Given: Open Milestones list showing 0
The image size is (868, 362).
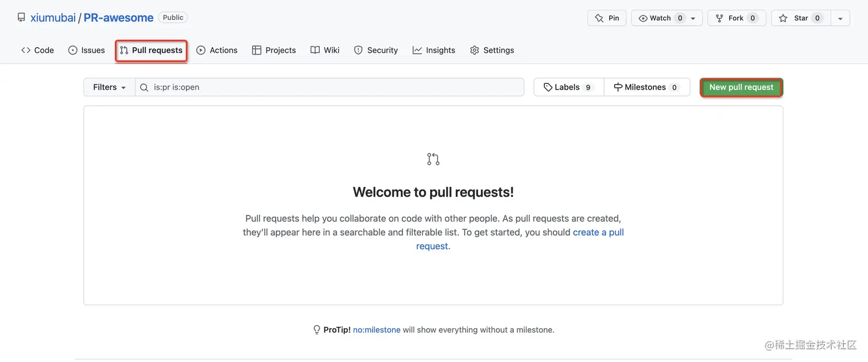Looking at the screenshot, I should (646, 87).
